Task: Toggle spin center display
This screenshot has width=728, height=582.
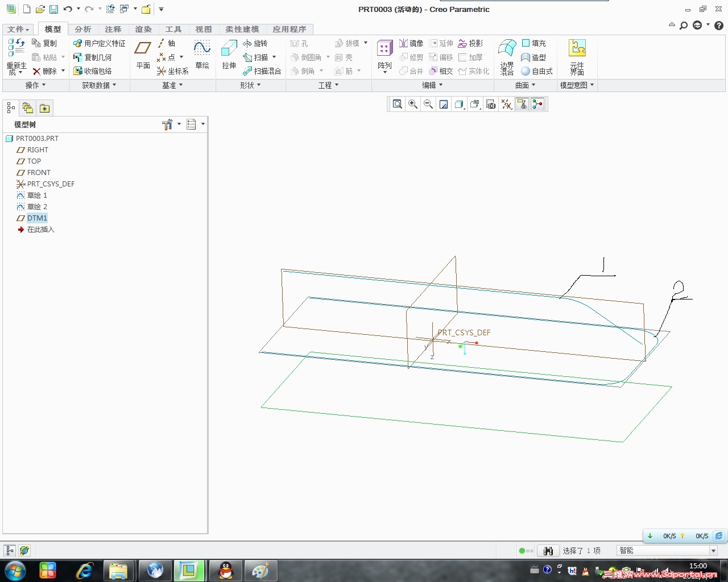Action: [537, 104]
